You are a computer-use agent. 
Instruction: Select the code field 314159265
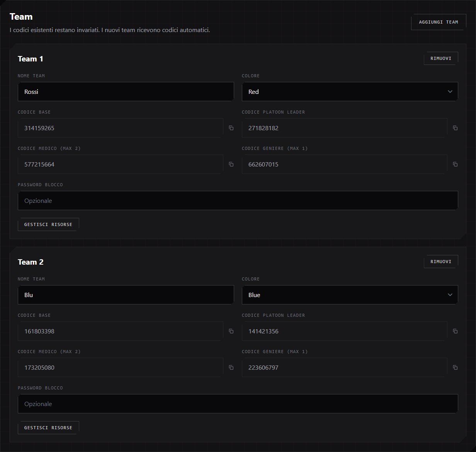(x=121, y=128)
